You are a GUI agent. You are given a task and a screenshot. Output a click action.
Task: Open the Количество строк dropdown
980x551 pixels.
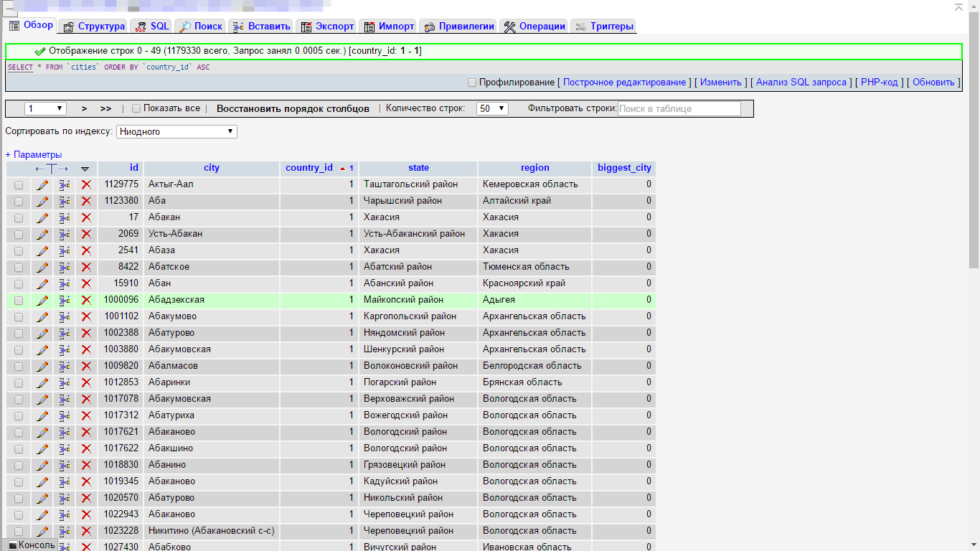coord(492,108)
